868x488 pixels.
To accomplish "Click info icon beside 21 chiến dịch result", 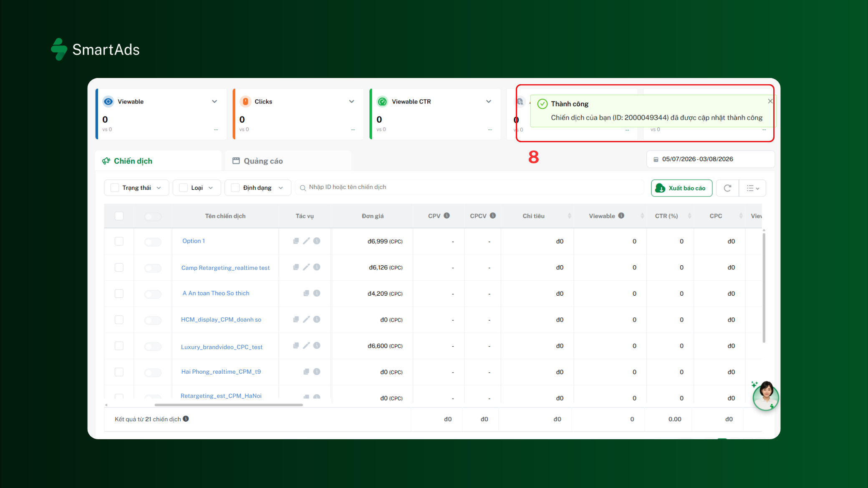I will [186, 419].
